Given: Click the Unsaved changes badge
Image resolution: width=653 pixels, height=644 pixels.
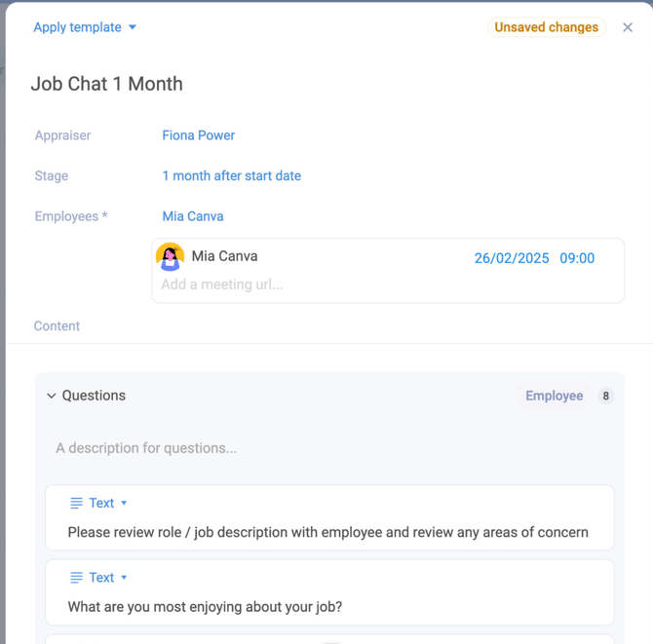Looking at the screenshot, I should coord(546,27).
